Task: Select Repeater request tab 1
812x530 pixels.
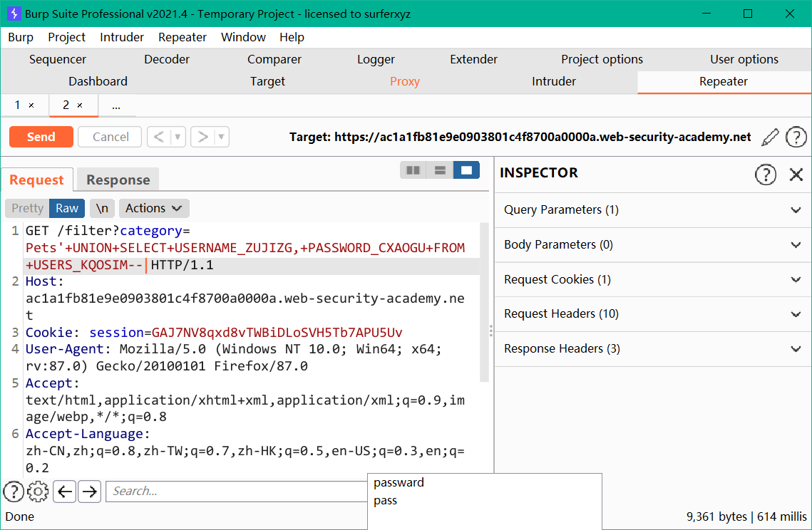Action: coord(18,105)
